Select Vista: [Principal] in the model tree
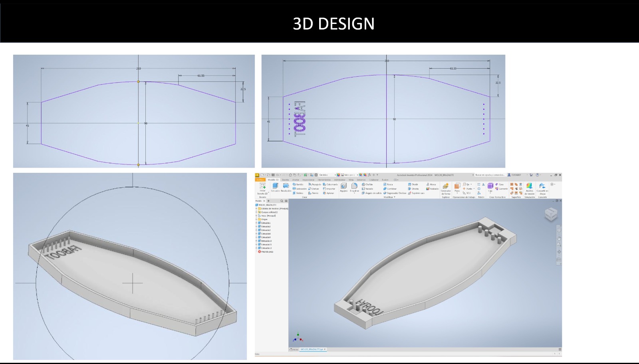The height and width of the screenshot is (364, 639). coord(267,216)
